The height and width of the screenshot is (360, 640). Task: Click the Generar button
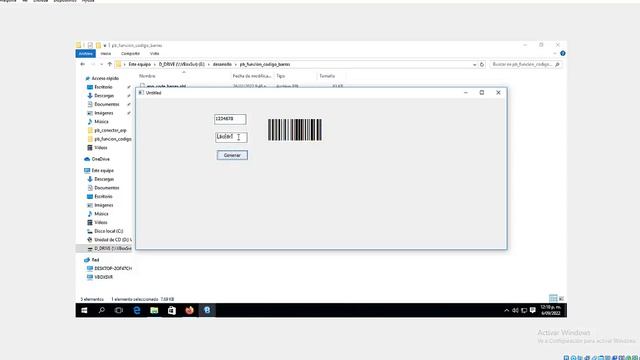[x=232, y=155]
